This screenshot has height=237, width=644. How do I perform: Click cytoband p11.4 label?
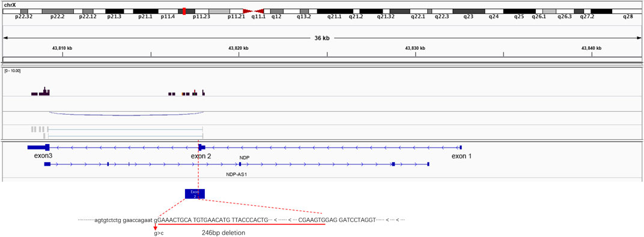click(x=167, y=17)
